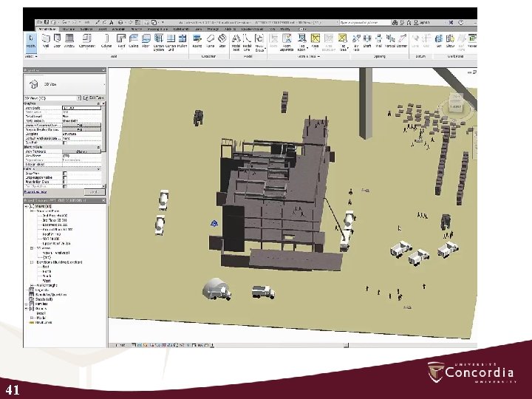Collapse the Structural Plans tree node

[x=32, y=211]
